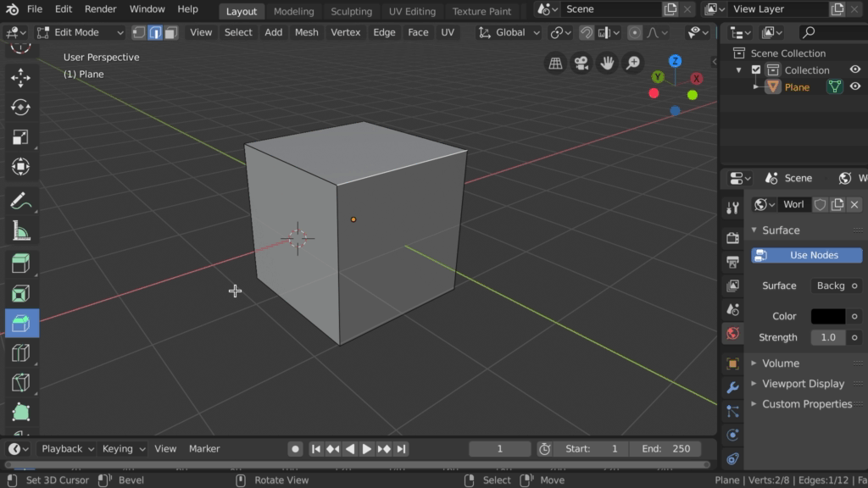Select the Move tool in the toolbar
Screen dimensions: 868x488
[21, 78]
